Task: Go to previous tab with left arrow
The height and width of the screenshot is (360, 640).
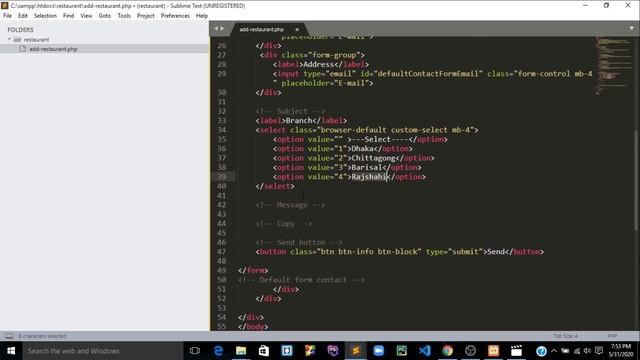Action: tap(216, 29)
